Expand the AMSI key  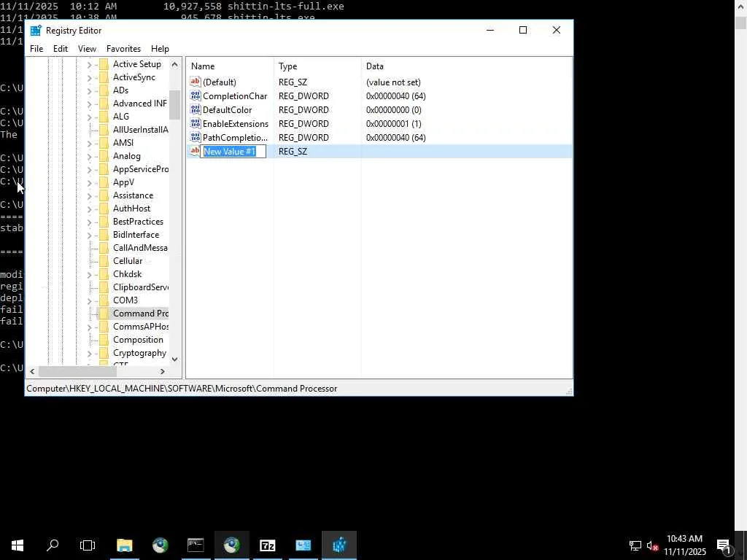(90, 143)
